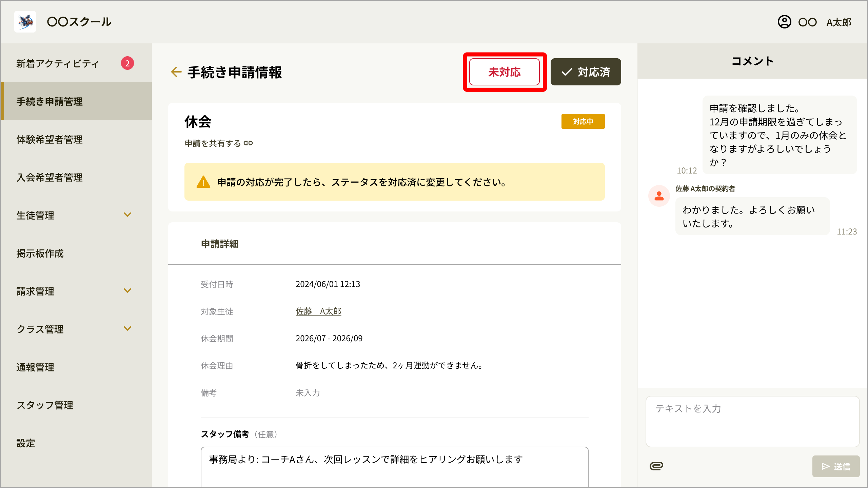
Task: Click the 未入力 remarks value
Action: pyautogui.click(x=308, y=392)
